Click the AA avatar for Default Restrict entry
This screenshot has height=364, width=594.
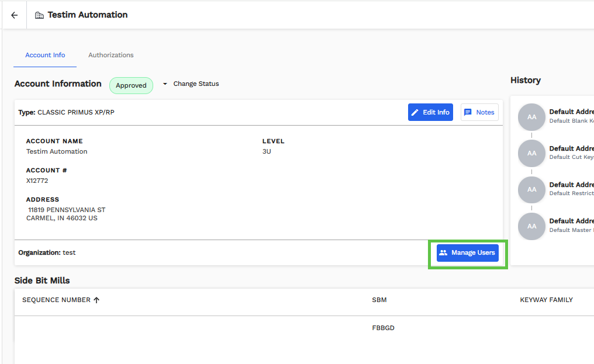click(531, 189)
